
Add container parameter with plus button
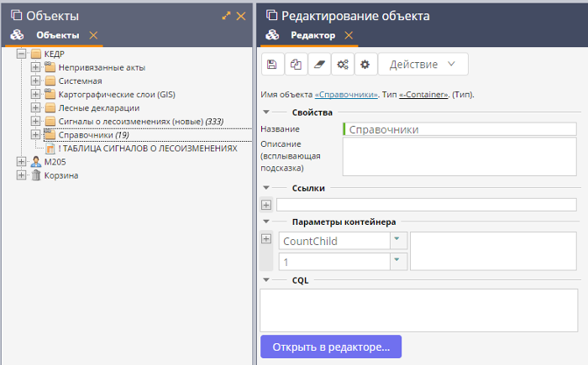[266, 239]
